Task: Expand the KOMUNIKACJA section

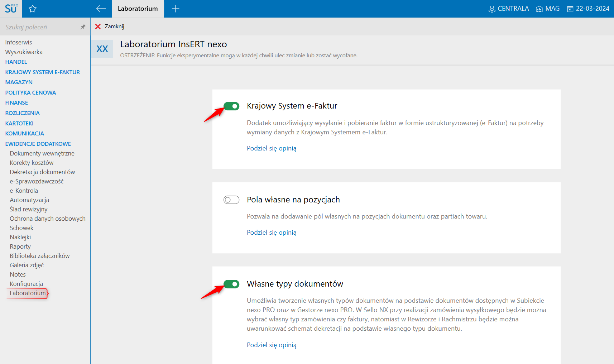Action: pos(25,134)
